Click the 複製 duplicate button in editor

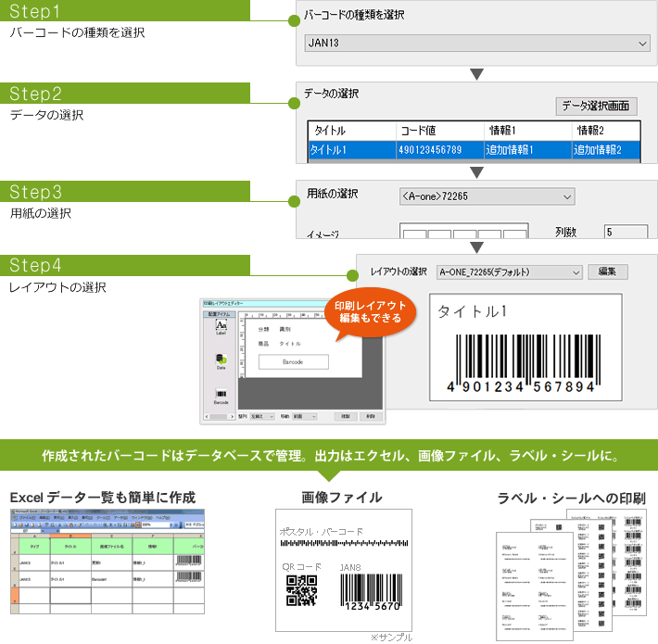pos(346,417)
